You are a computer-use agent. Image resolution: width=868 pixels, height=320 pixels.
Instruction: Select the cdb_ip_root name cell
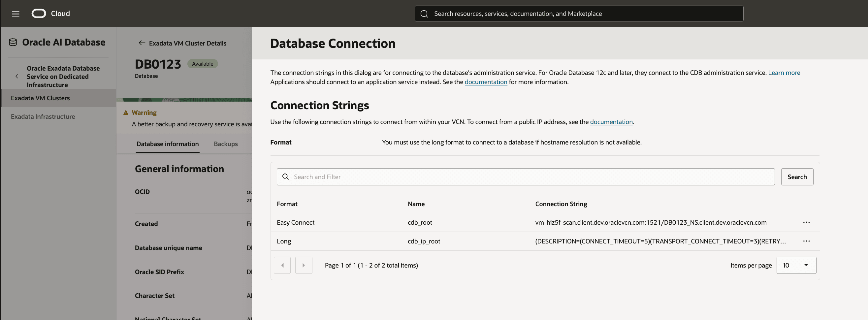[x=424, y=241]
